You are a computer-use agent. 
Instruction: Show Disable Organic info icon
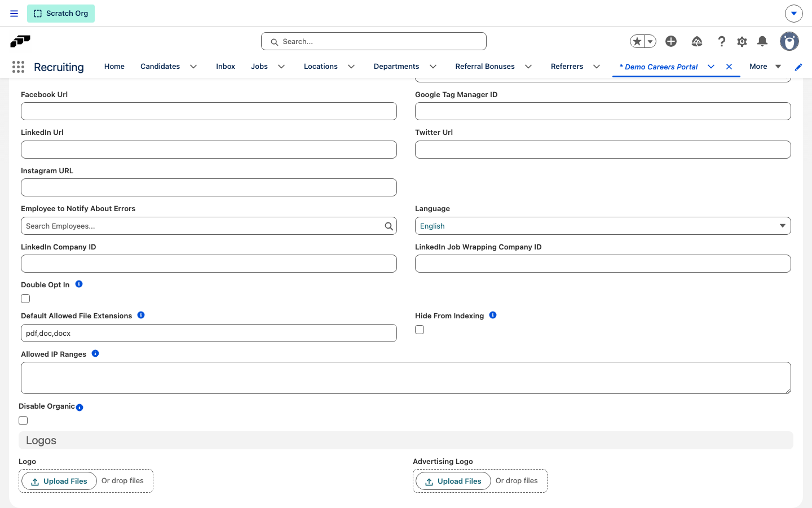point(80,408)
